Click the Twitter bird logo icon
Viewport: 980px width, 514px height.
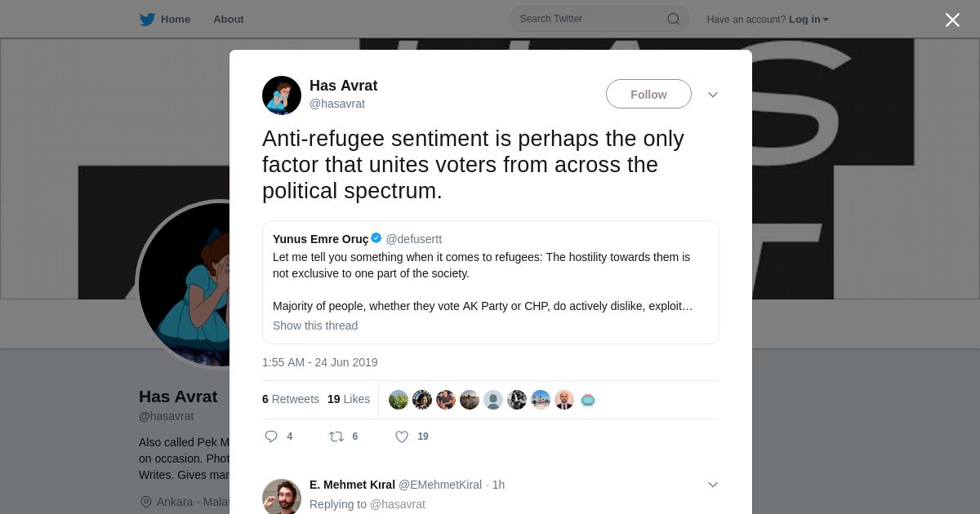[147, 20]
